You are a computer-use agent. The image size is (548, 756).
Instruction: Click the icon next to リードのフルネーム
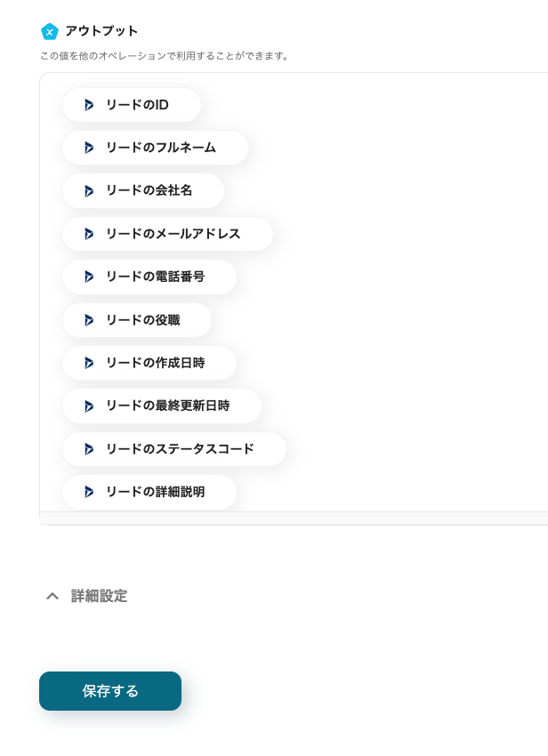click(88, 148)
